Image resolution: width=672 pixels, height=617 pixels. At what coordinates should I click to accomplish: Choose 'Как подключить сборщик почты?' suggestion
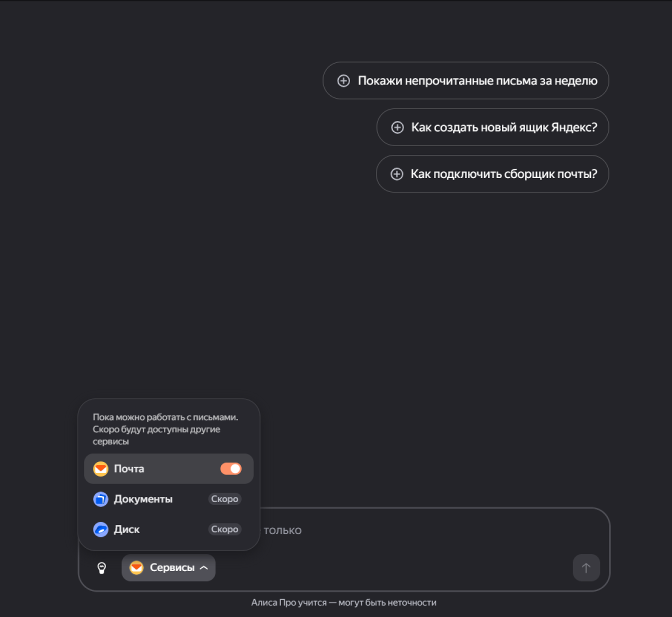click(504, 174)
